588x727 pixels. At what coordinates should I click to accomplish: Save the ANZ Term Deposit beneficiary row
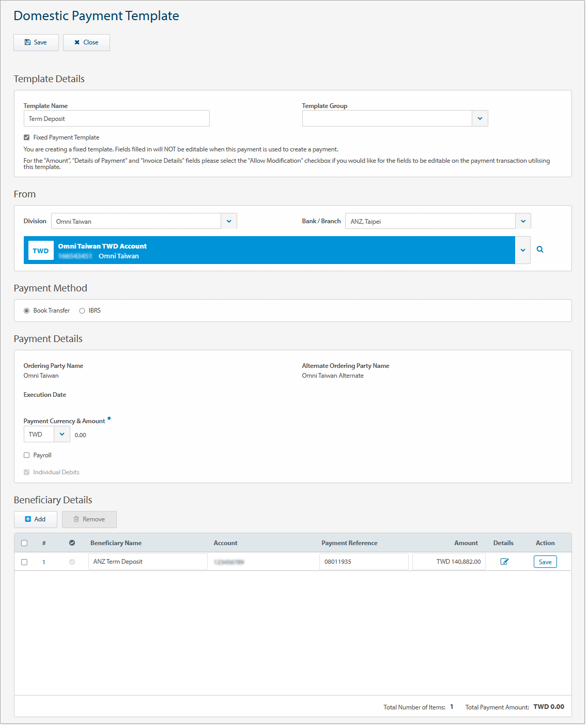click(x=545, y=562)
